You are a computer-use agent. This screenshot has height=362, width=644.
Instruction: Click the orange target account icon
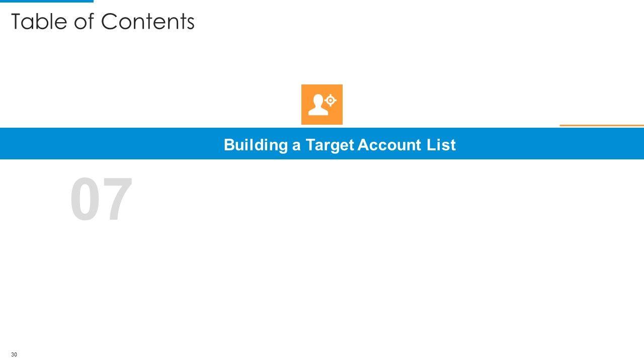(x=322, y=104)
